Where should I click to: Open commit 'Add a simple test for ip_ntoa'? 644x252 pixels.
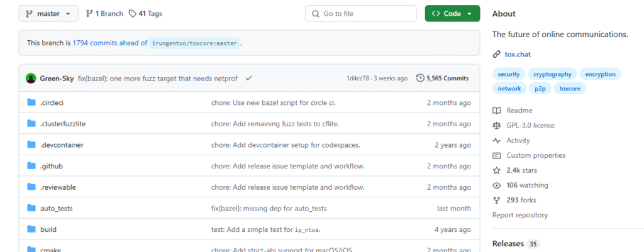(265, 229)
